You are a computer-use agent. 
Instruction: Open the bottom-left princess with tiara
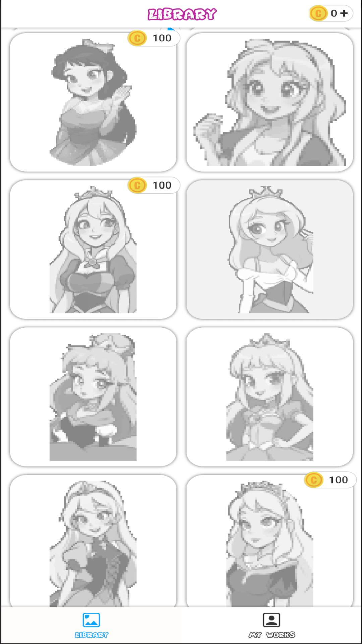coord(93,541)
